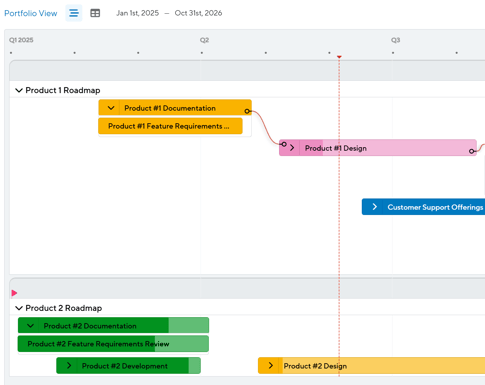Click dependency connector at start of Product #1 Design
Image resolution: width=485 pixels, height=385 pixels.
pyautogui.click(x=284, y=144)
